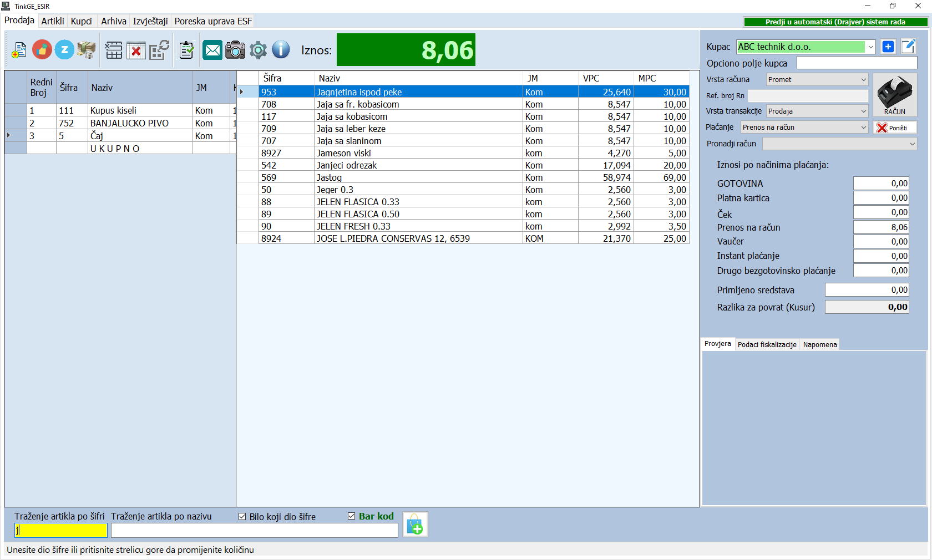Open settings via the gear icon
Viewport: 932px width, 560px height.
point(258,50)
